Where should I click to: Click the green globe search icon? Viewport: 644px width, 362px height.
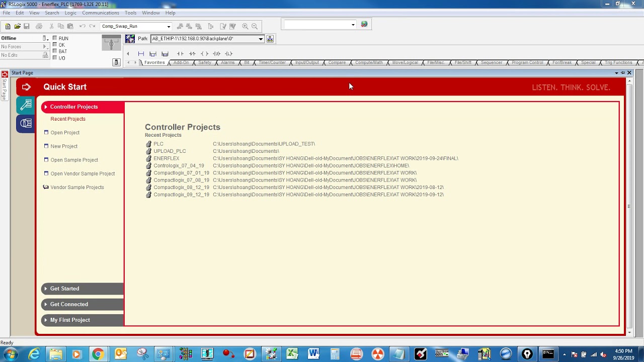364,24
